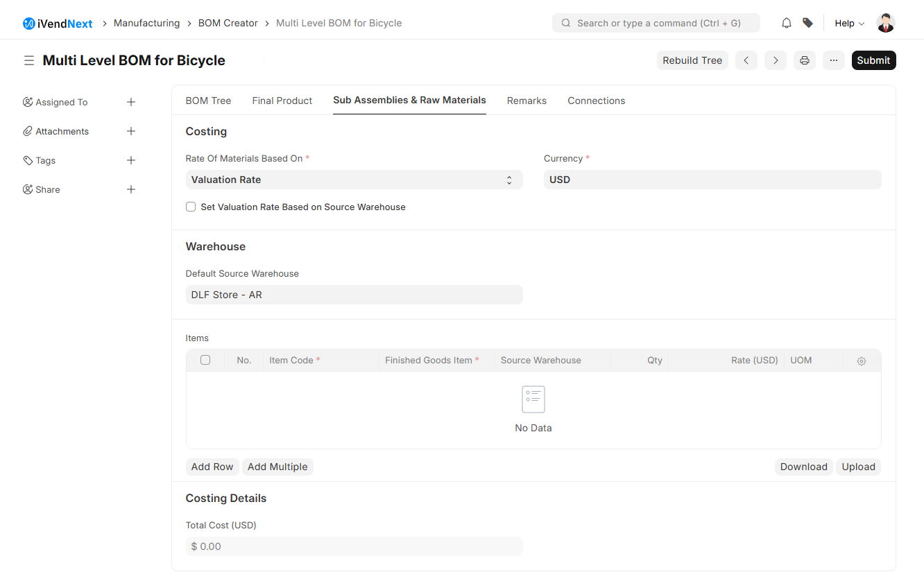Screen dimensions: 924x588
Task: Open the three-dots more actions menu
Action: click(834, 60)
